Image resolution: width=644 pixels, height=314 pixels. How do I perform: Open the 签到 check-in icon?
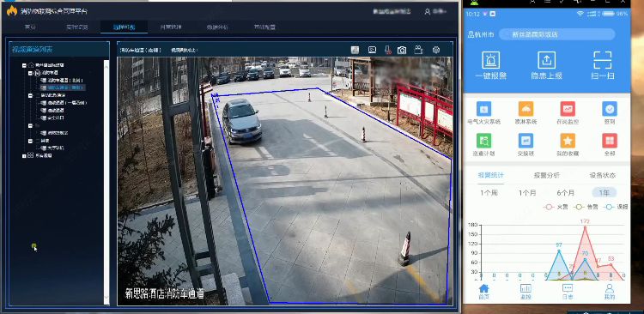610,109
